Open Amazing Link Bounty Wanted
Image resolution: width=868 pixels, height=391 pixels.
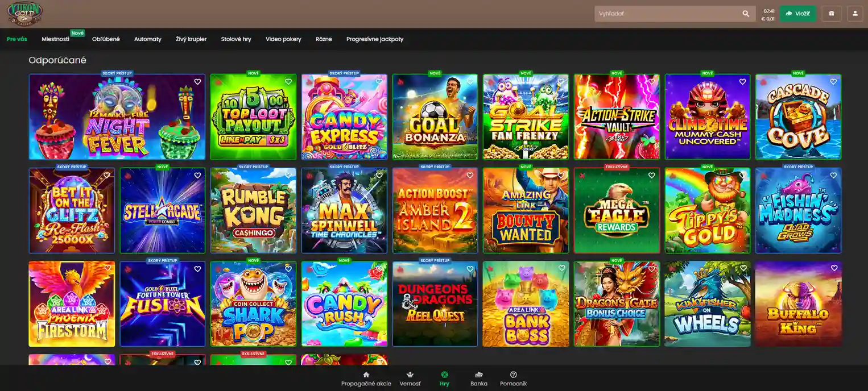(526, 210)
